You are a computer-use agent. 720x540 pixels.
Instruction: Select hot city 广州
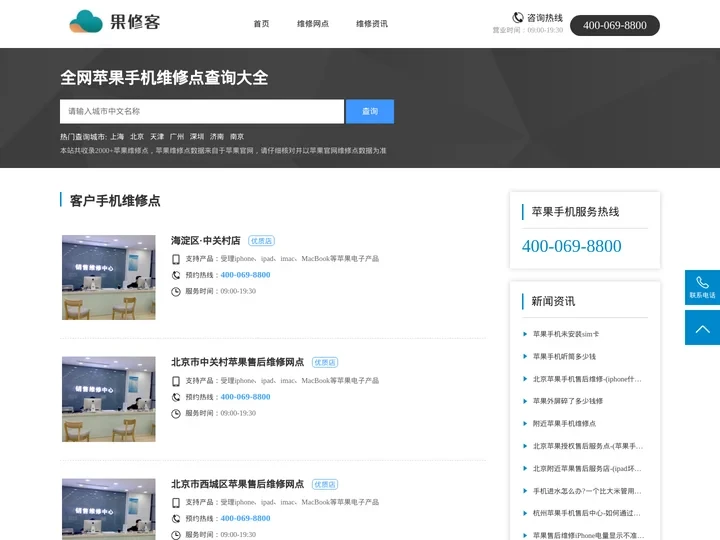click(177, 136)
